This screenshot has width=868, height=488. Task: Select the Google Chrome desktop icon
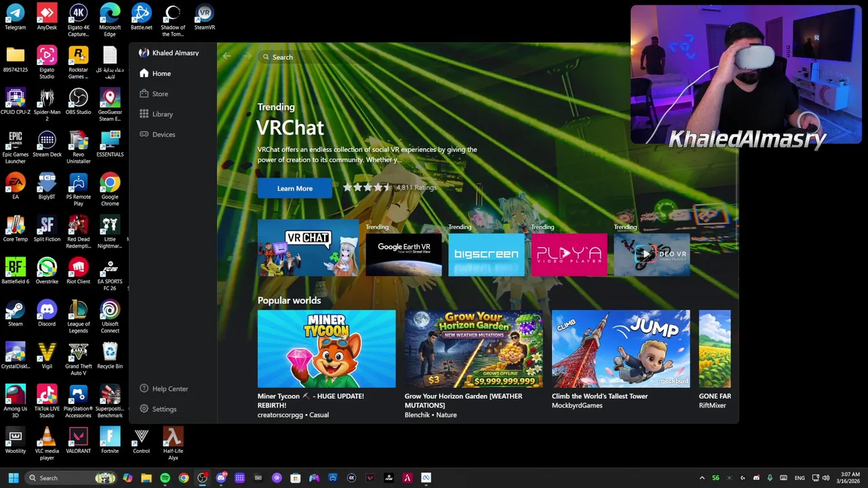coord(110,190)
